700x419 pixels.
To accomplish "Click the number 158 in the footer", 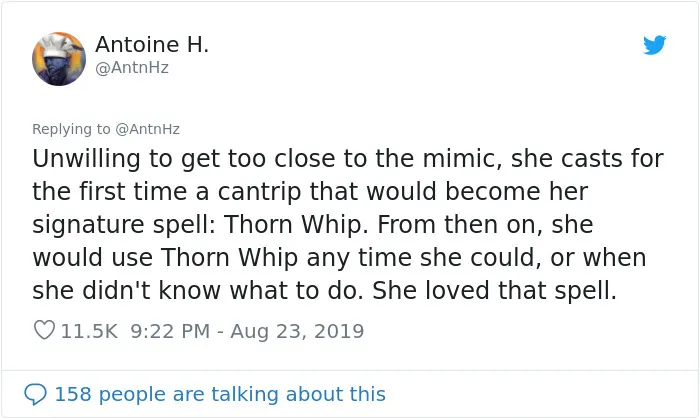I will tap(73, 394).
